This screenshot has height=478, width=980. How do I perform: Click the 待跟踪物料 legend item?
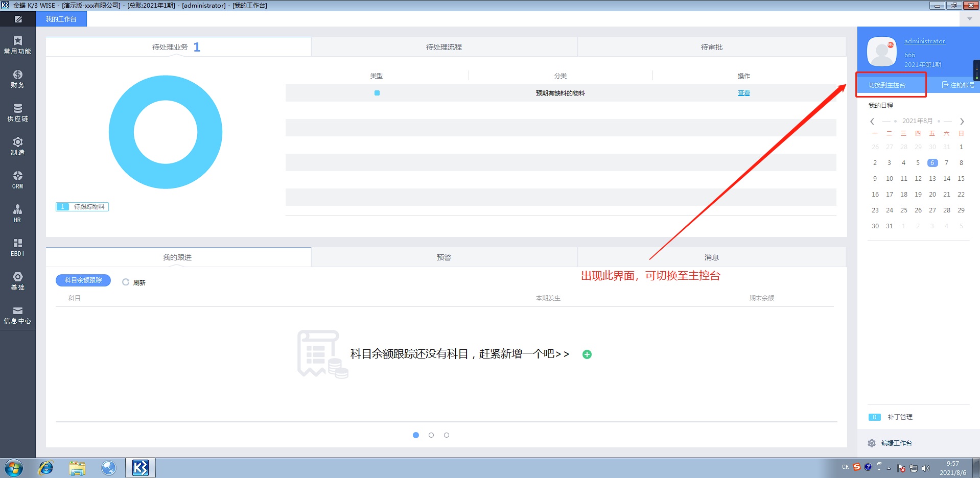(82, 207)
